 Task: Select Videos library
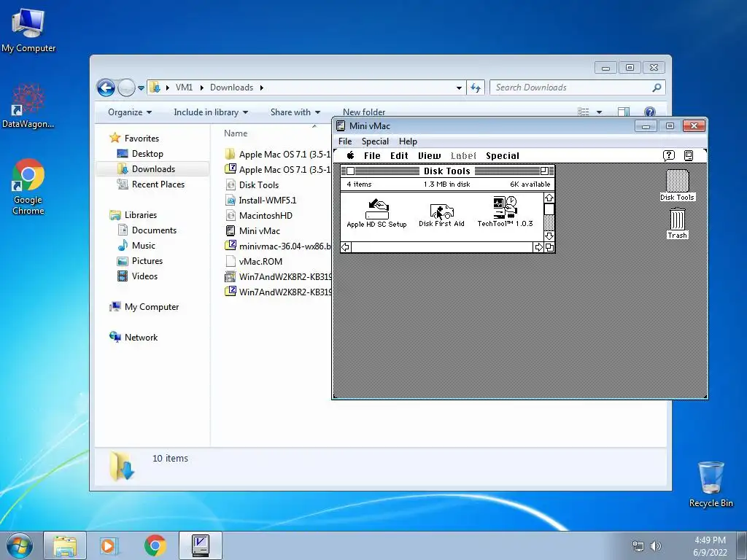pyautogui.click(x=144, y=276)
